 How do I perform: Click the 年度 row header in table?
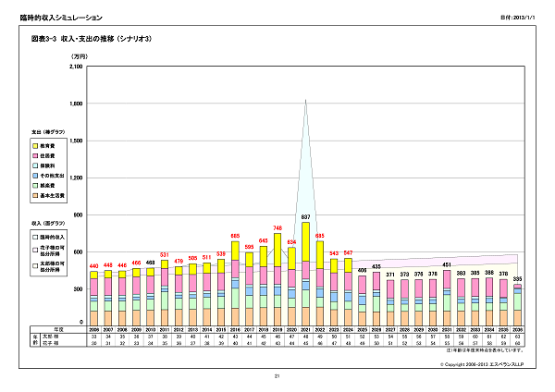[x=58, y=328]
